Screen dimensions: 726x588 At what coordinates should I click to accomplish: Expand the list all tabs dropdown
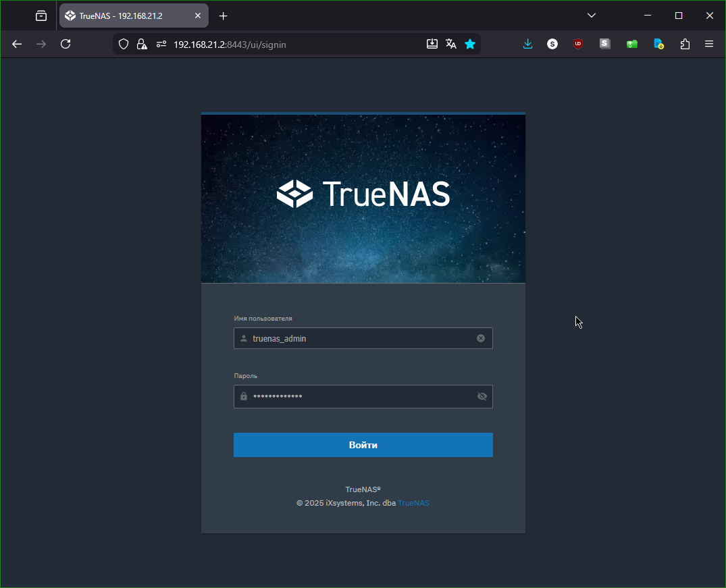591,16
